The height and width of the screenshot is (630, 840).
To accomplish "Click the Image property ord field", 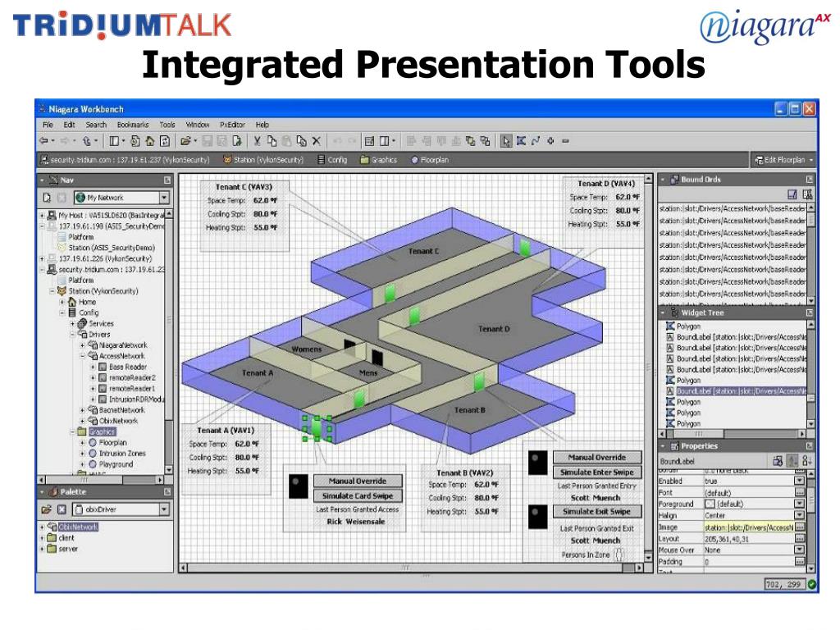I will pos(748,527).
